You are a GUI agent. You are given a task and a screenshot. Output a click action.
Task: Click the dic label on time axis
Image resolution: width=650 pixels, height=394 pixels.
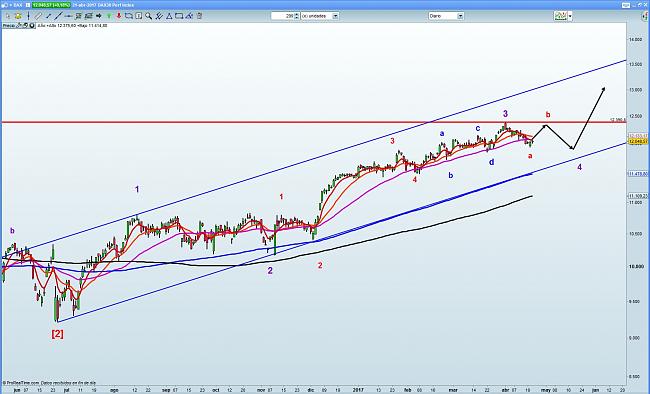click(311, 390)
